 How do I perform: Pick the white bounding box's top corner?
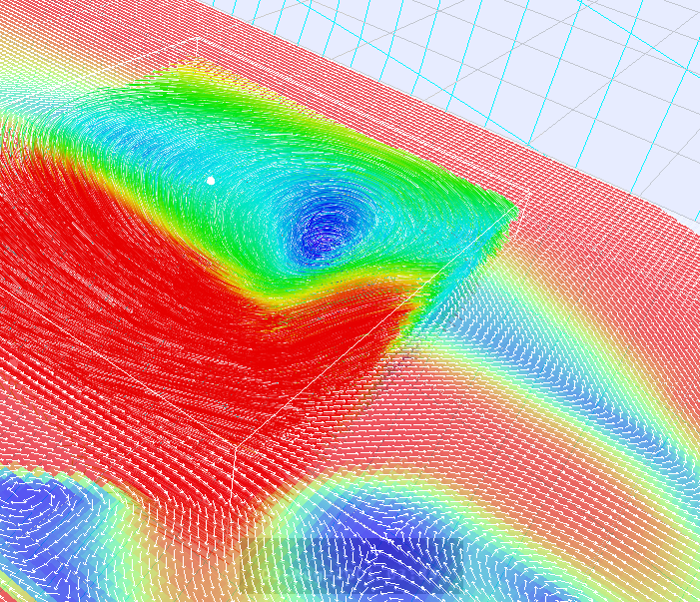tap(197, 39)
